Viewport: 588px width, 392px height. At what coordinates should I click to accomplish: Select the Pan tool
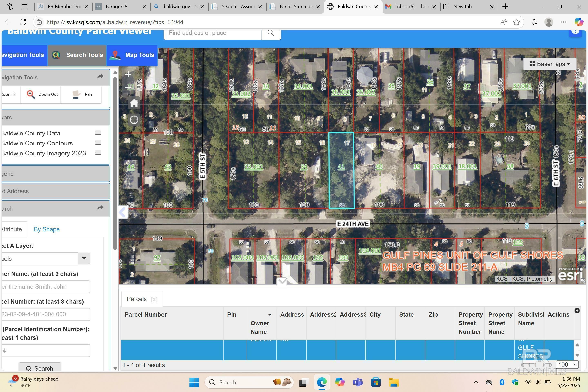(x=81, y=94)
